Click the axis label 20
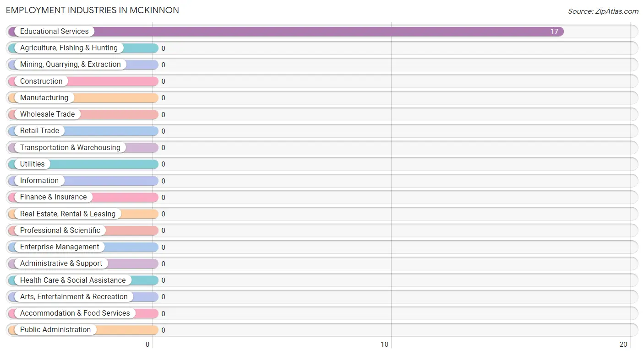644x355 pixels. click(x=623, y=344)
